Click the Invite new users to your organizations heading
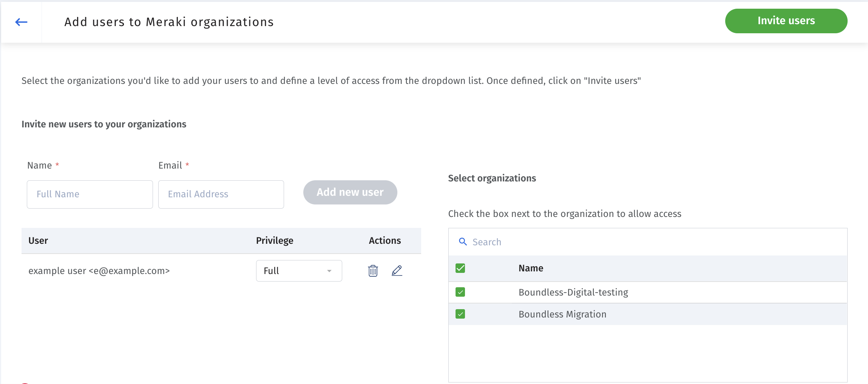 104,124
